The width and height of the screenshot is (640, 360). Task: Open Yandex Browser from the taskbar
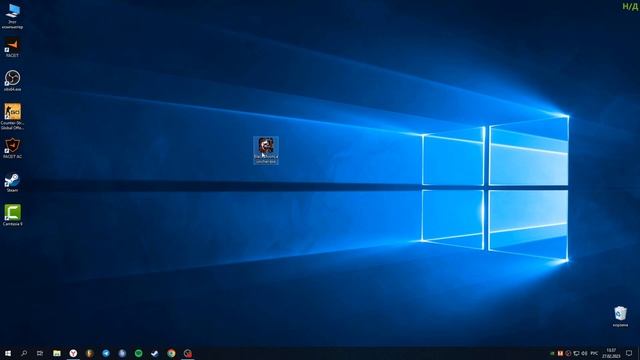(73, 353)
